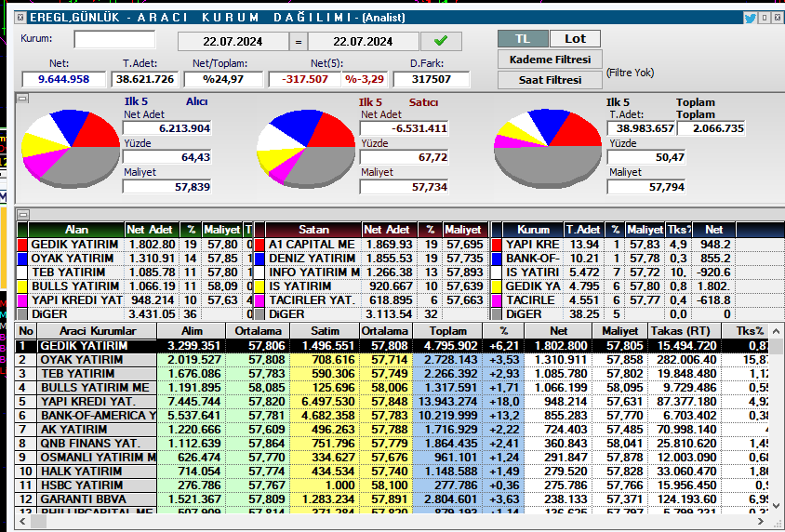The height and width of the screenshot is (532, 785).
Task: Click INFO YATIRIM M in Satan table
Action: click(313, 273)
